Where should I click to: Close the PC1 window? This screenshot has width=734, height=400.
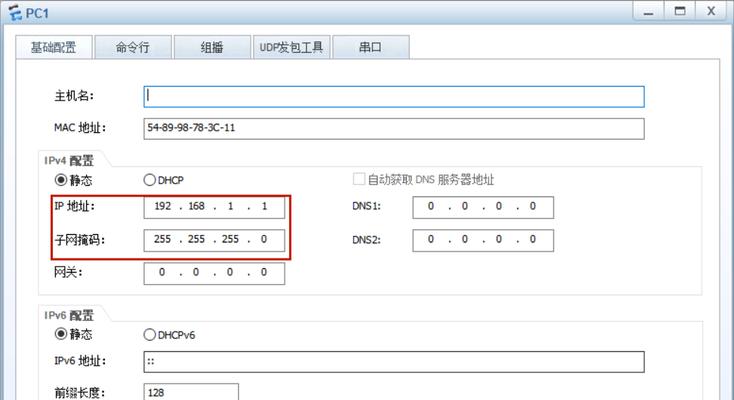point(711,11)
